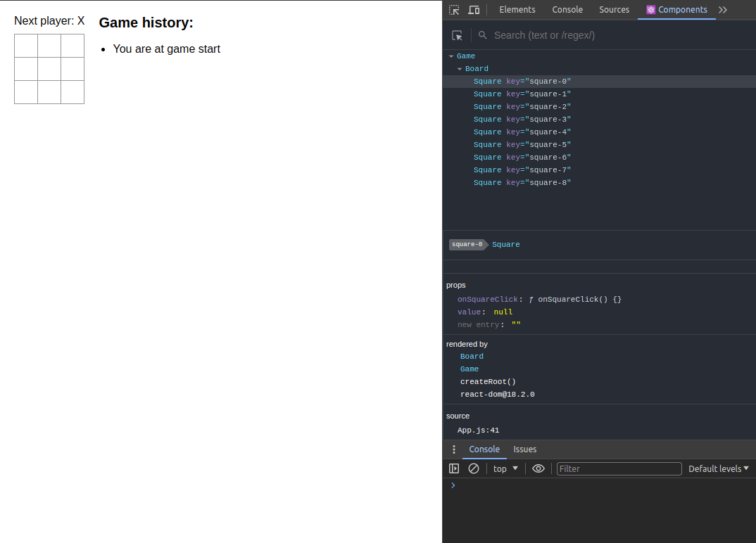Open the Issues drawer tab
756x543 pixels.
tap(524, 449)
